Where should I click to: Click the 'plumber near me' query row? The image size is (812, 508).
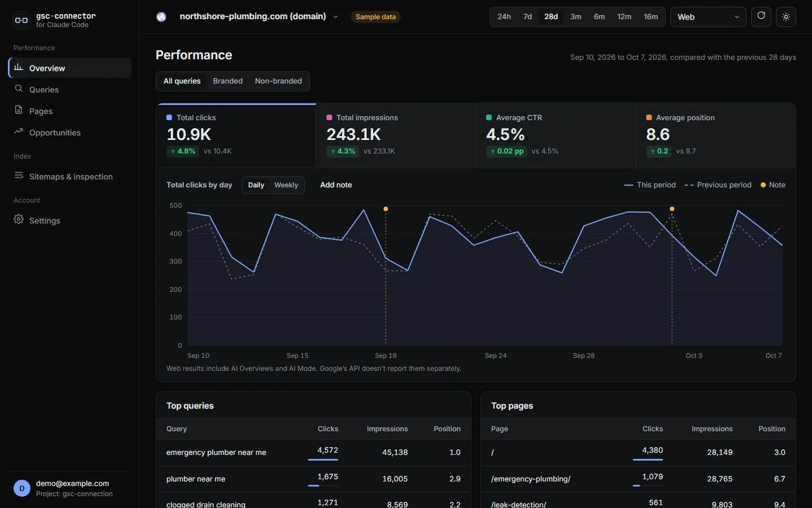point(314,479)
